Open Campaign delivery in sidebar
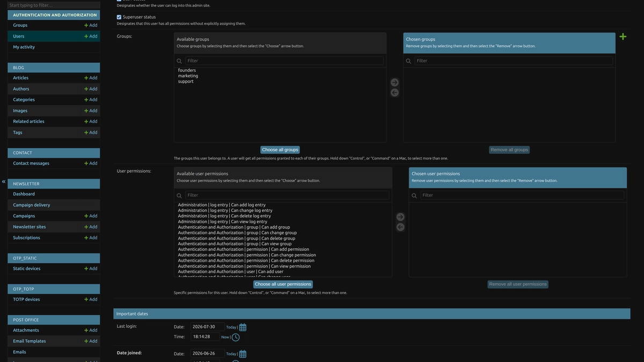Image resolution: width=644 pixels, height=362 pixels. pos(32,205)
